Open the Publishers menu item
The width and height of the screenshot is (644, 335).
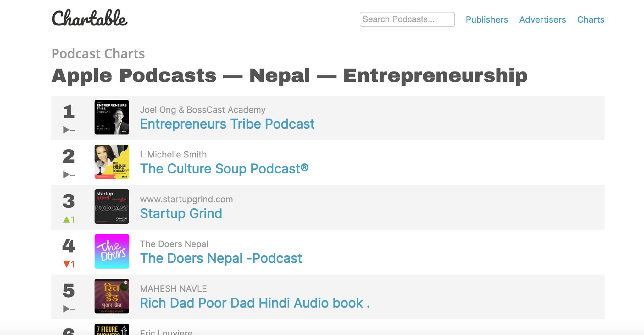[x=487, y=19]
